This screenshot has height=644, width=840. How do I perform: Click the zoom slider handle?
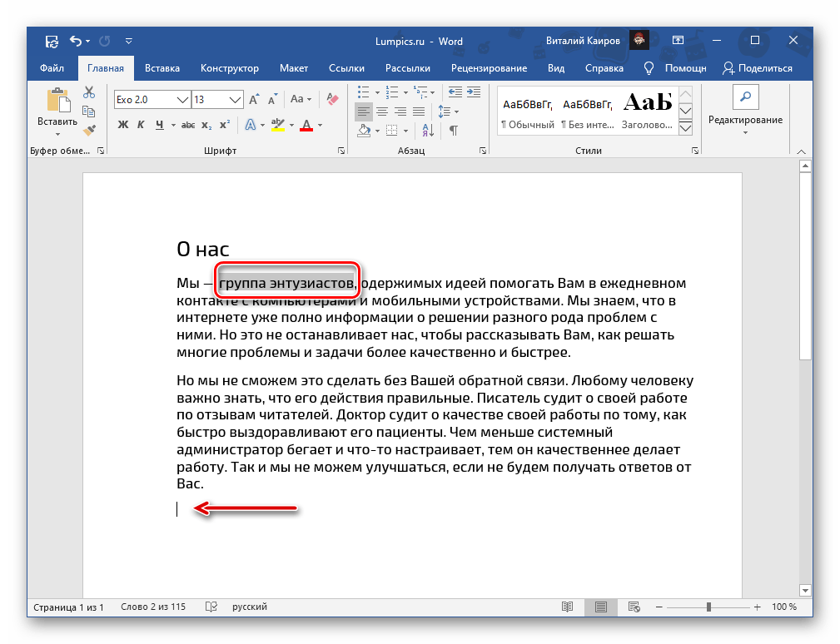coord(708,607)
